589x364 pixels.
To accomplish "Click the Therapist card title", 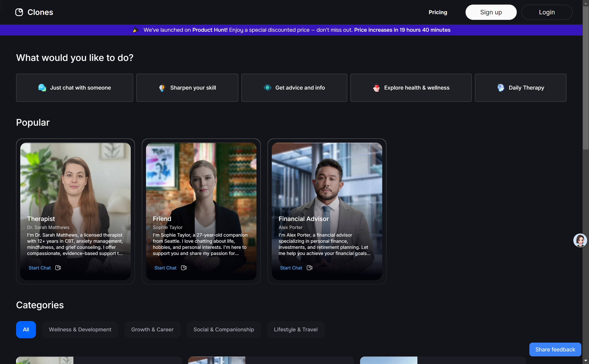I will 41,219.
